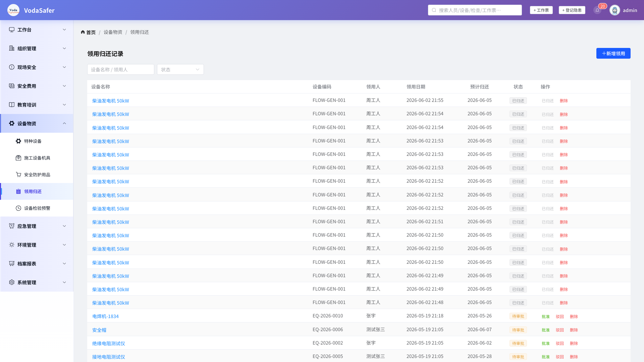Viewport: 644px width, 362px height.
Task: Click the education training book icon
Action: [x=12, y=105]
